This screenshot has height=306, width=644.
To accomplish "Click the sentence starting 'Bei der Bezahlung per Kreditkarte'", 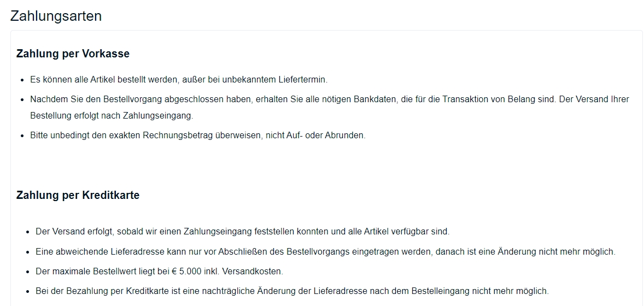I will coord(292,291).
